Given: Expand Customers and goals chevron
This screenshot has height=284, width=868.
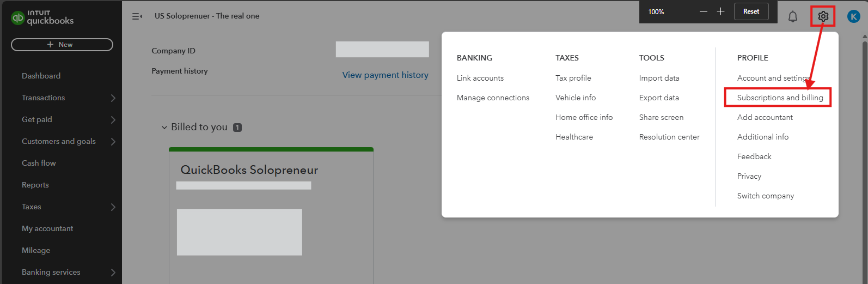Looking at the screenshot, I should click(113, 142).
